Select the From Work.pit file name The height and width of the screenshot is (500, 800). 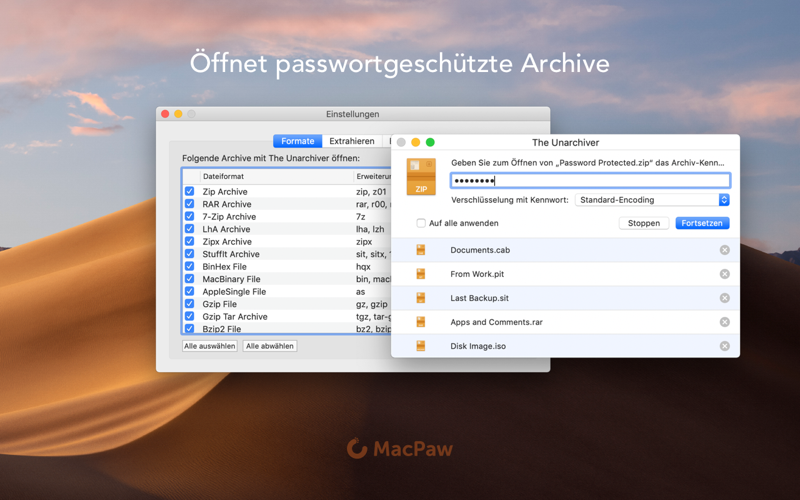click(477, 274)
